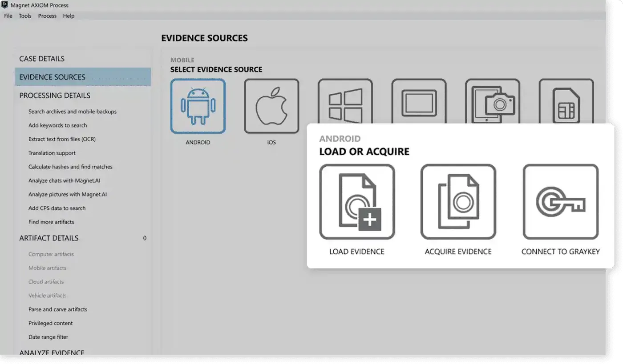Pick the tablet screen evidence source icon

coord(419,102)
